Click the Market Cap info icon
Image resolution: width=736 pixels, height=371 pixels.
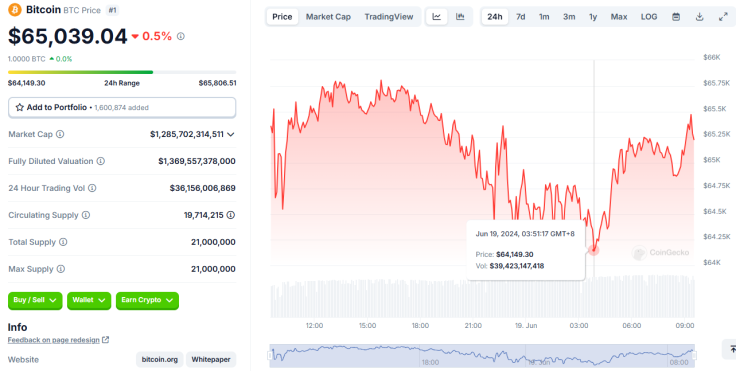click(60, 134)
